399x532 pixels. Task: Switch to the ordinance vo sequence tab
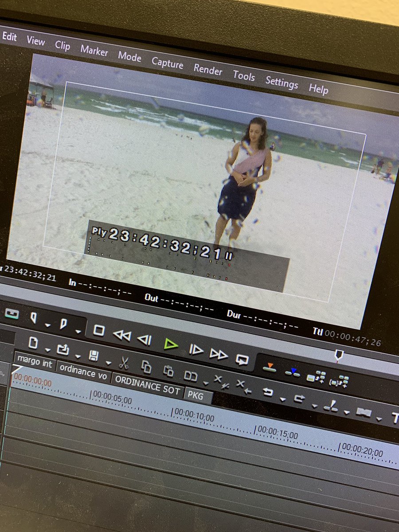point(83,372)
